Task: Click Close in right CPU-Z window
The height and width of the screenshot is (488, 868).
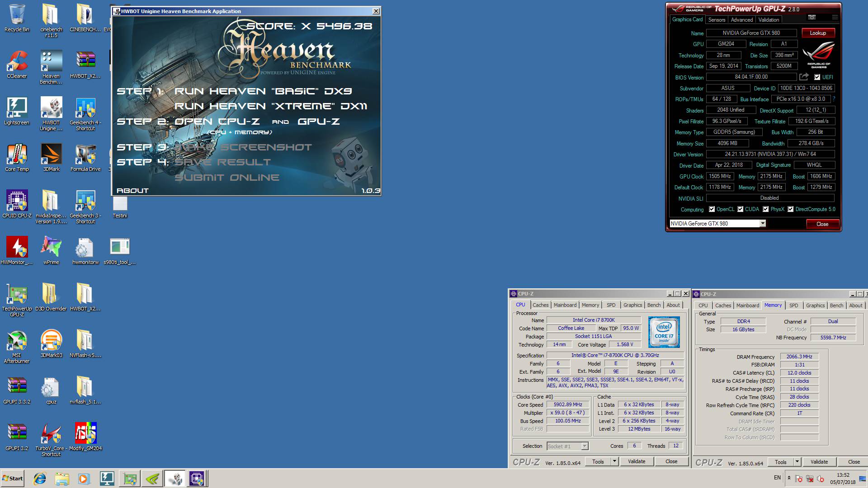Action: (x=854, y=462)
